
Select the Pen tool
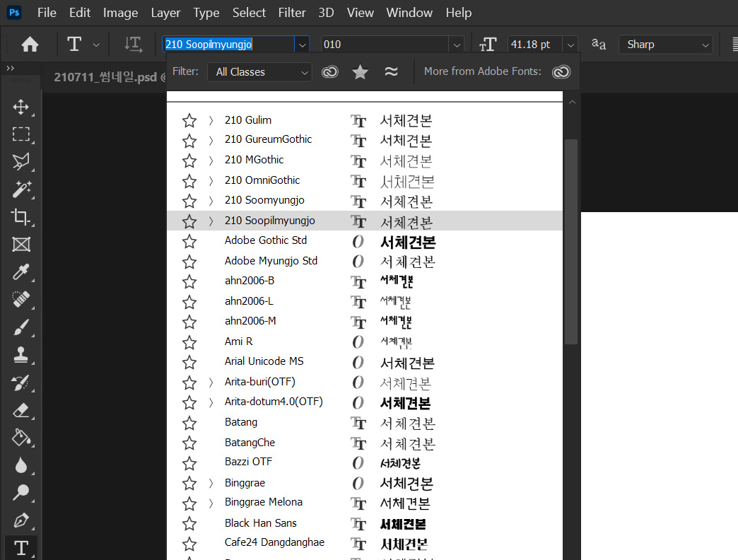point(20,520)
